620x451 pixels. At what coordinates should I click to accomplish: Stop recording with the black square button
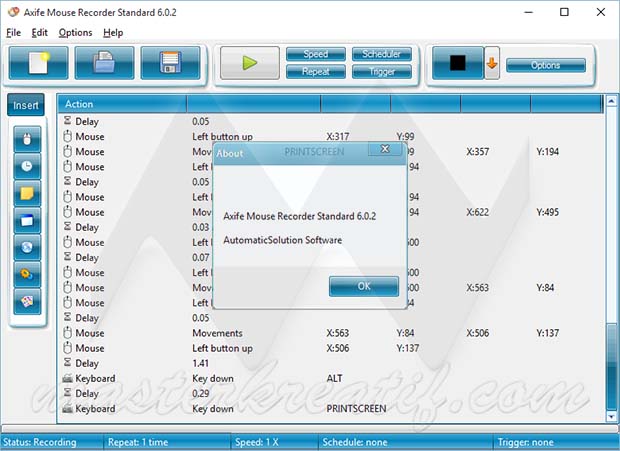tap(458, 63)
